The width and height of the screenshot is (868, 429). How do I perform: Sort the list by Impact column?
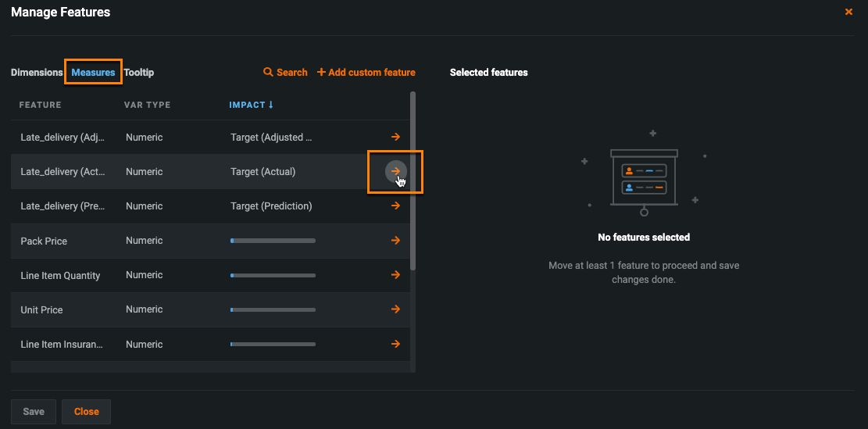[x=251, y=105]
